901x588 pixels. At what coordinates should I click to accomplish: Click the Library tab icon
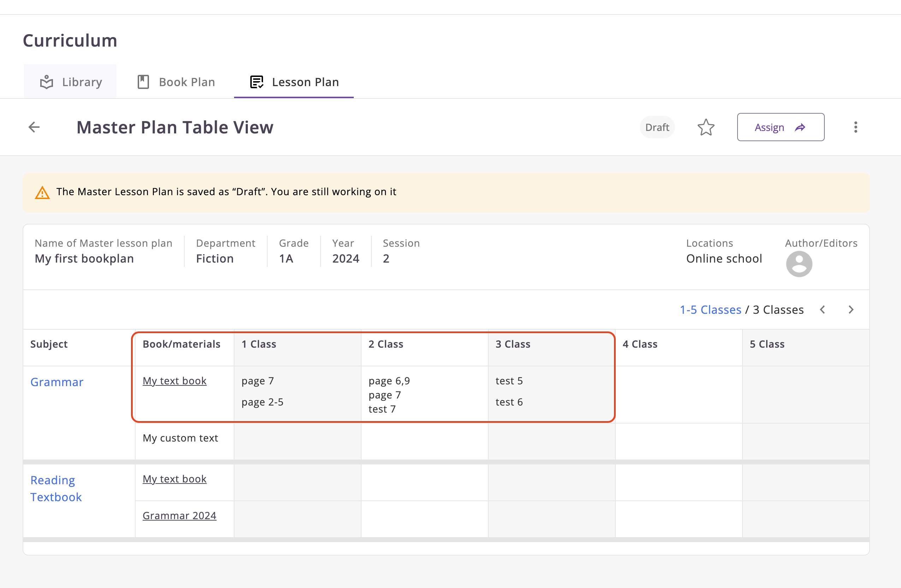pos(47,82)
